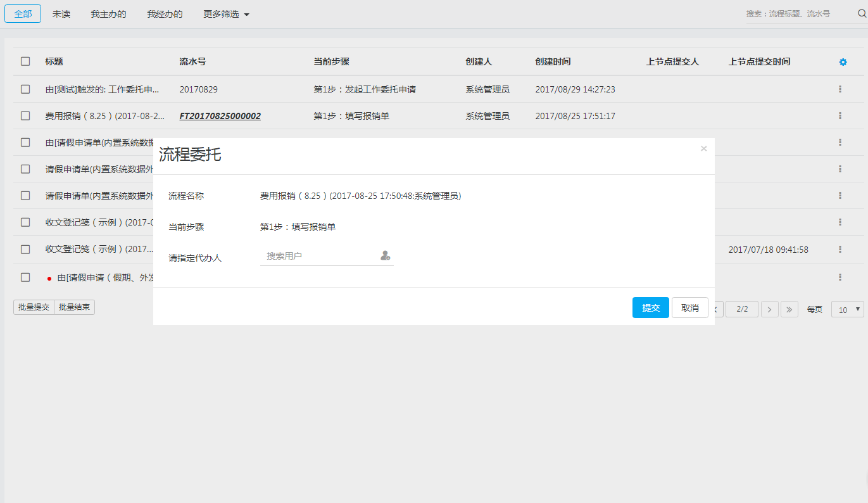Image resolution: width=868 pixels, height=503 pixels.
Task: Switch to the 未读 tab
Action: tap(61, 13)
